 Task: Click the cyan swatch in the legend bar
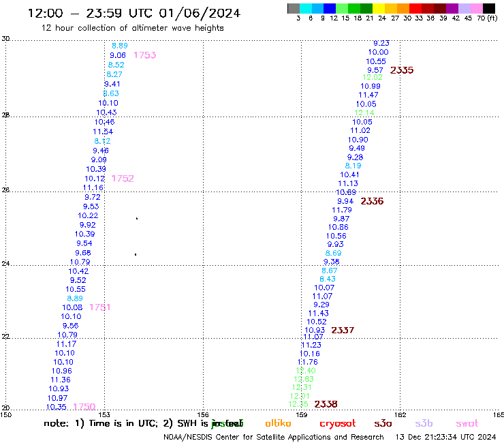coord(305,8)
